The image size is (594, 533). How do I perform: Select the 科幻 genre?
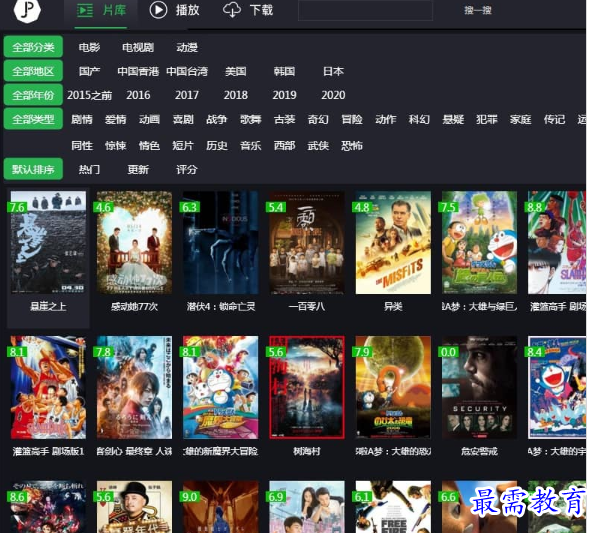click(x=419, y=119)
